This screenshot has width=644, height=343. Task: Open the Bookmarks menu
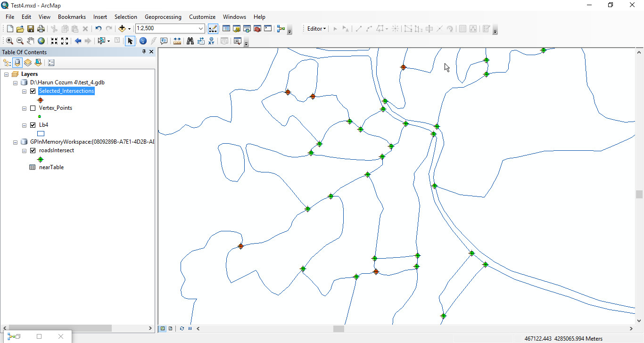click(x=72, y=17)
